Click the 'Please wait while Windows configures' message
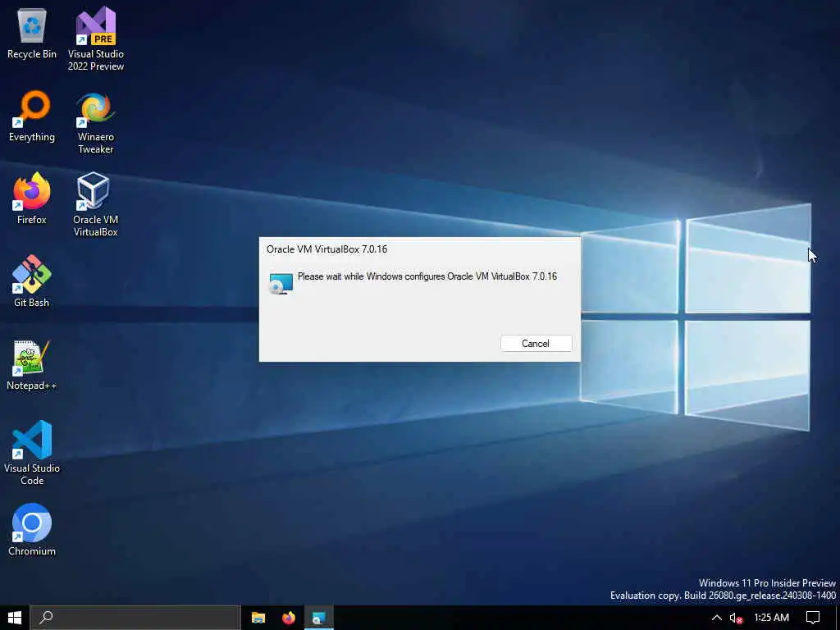This screenshot has width=840, height=630. click(427, 276)
